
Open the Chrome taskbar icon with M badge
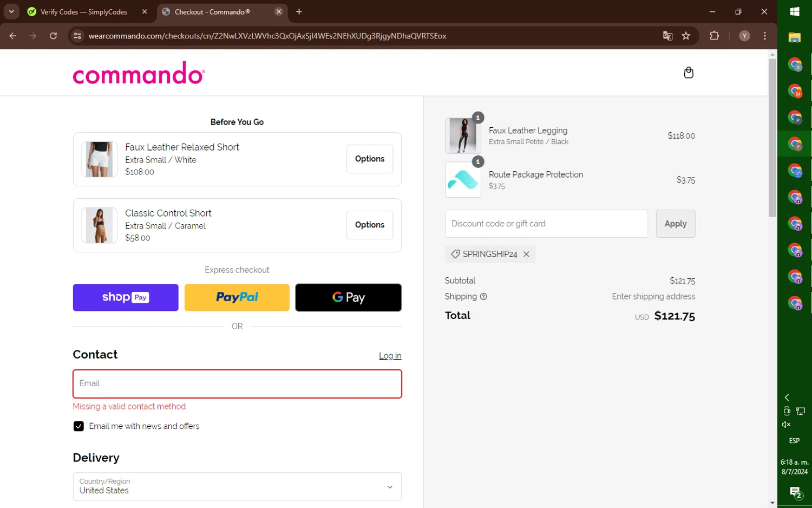[x=795, y=91]
